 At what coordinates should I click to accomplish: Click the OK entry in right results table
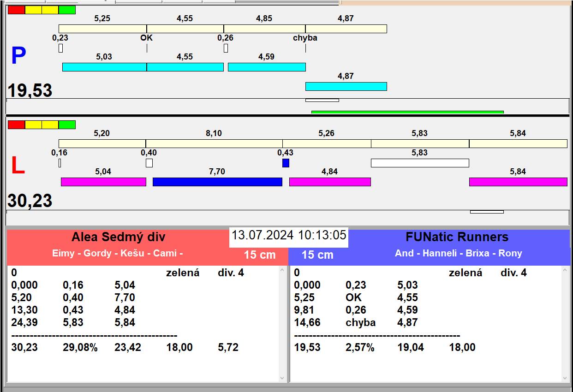click(354, 297)
